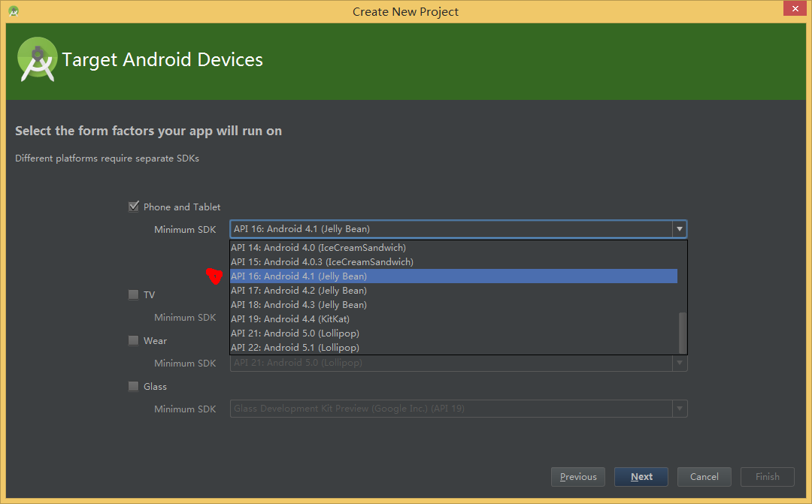
Task: Select API 19: Android 4.4 (KitKat)
Action: (x=453, y=318)
